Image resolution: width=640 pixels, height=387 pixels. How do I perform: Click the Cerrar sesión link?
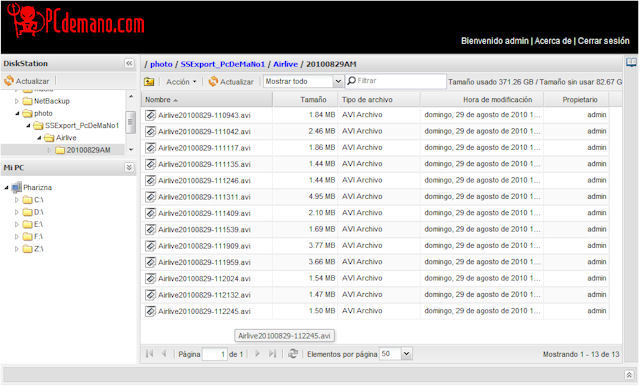point(603,41)
